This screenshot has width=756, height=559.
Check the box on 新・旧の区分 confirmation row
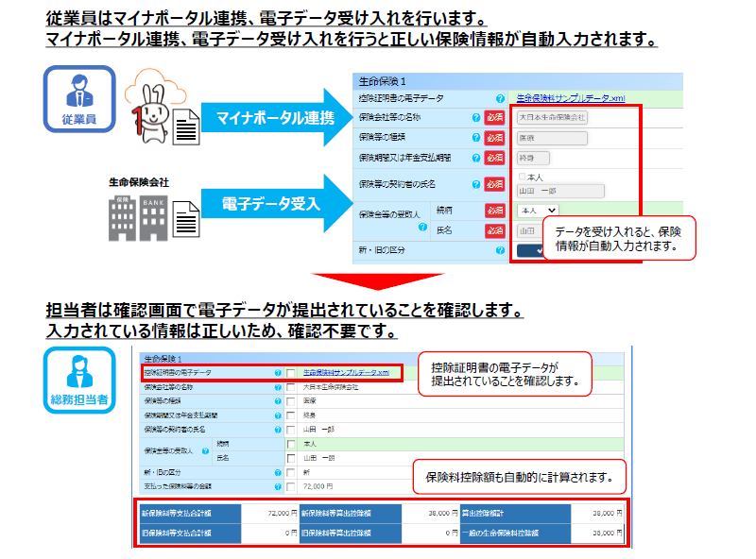click(291, 473)
